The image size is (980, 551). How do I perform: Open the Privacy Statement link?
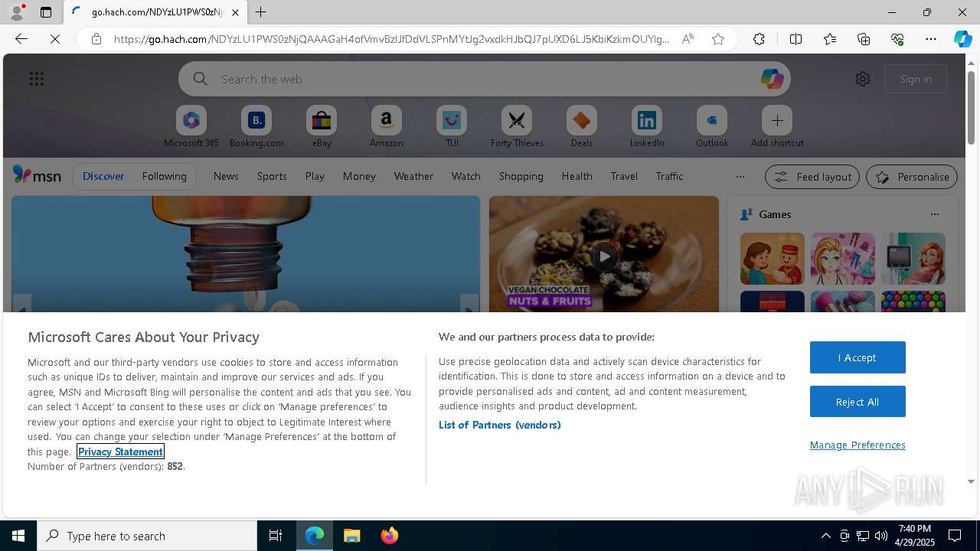click(120, 452)
